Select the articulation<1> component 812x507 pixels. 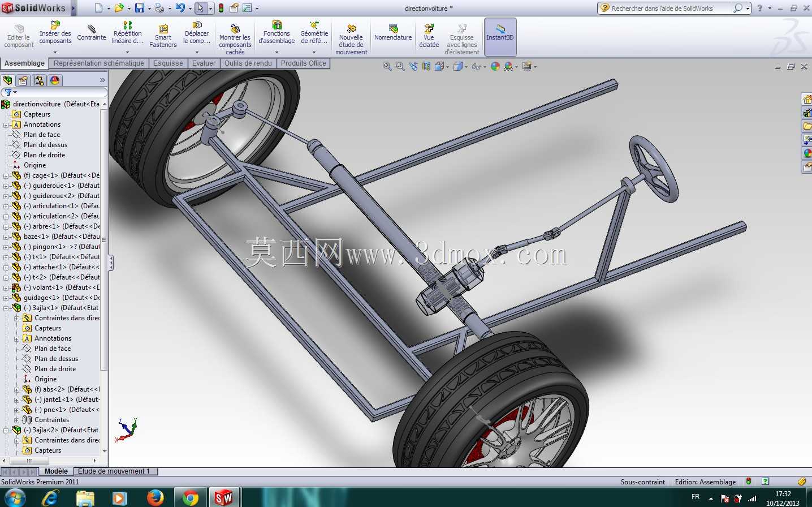[55, 206]
